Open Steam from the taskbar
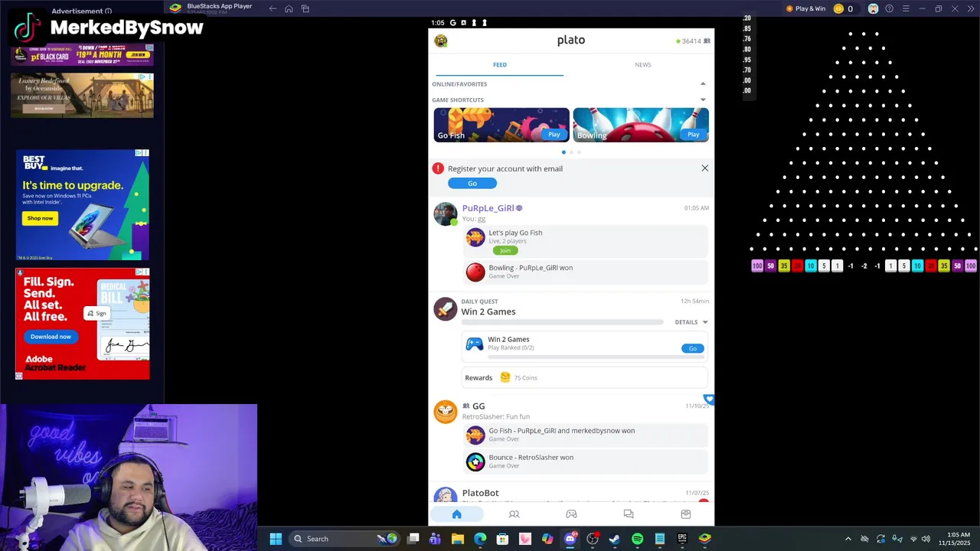The width and height of the screenshot is (980, 551). coord(614,539)
